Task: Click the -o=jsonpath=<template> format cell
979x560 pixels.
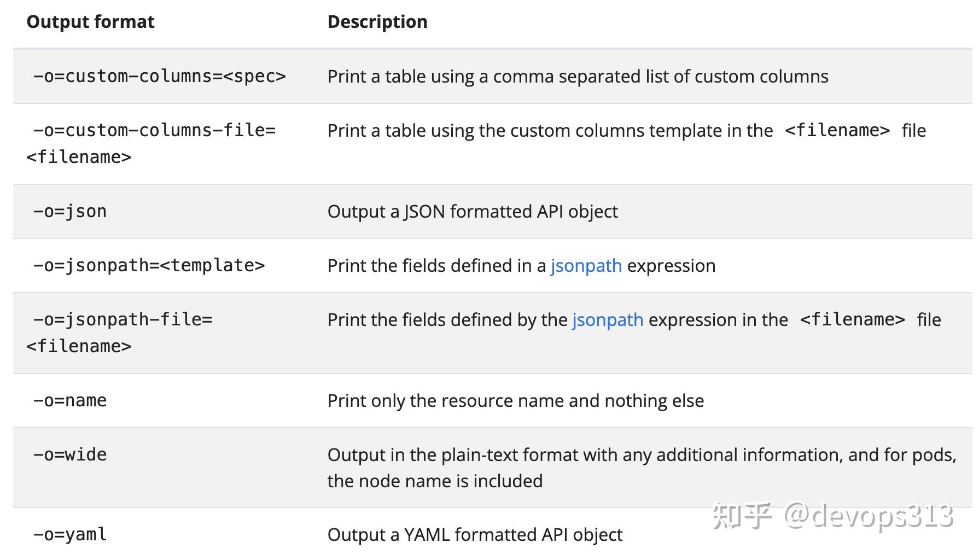Action: (149, 265)
